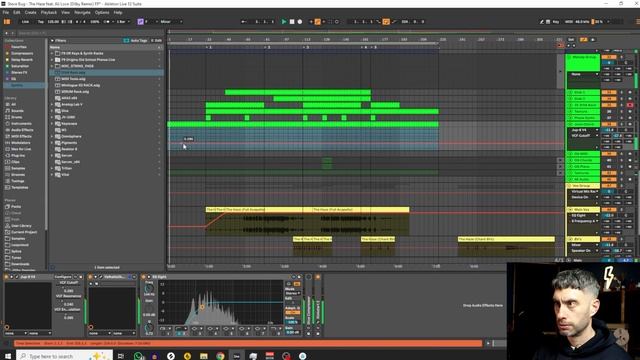640x360 pixels.
Task: Stop playback with the Stop button
Action: point(292,22)
